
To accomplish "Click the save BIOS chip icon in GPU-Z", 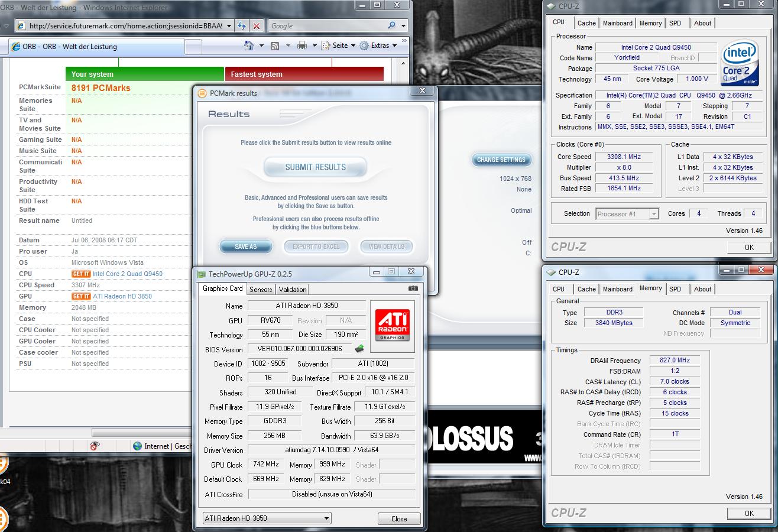I will pos(359,349).
